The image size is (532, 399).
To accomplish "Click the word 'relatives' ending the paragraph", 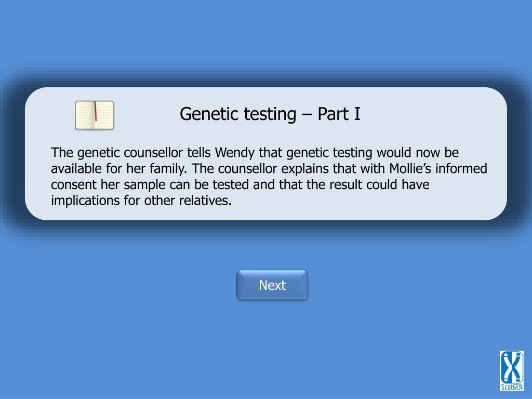I will tap(205, 201).
